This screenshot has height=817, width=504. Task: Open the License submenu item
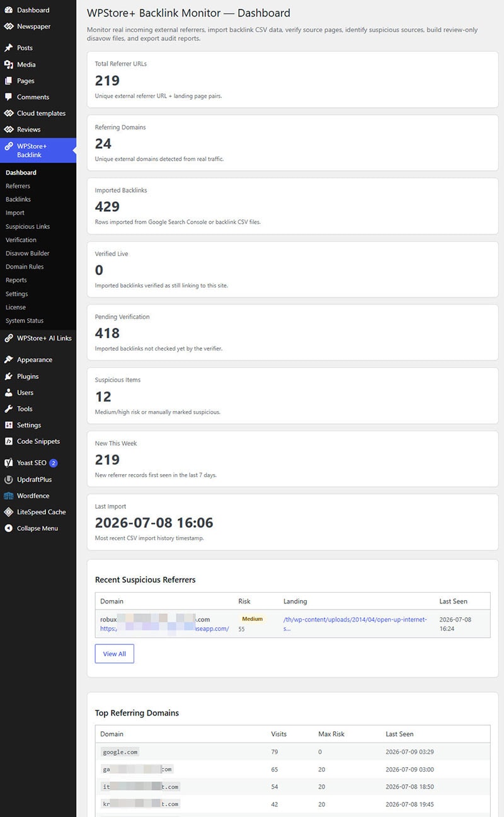coord(16,307)
